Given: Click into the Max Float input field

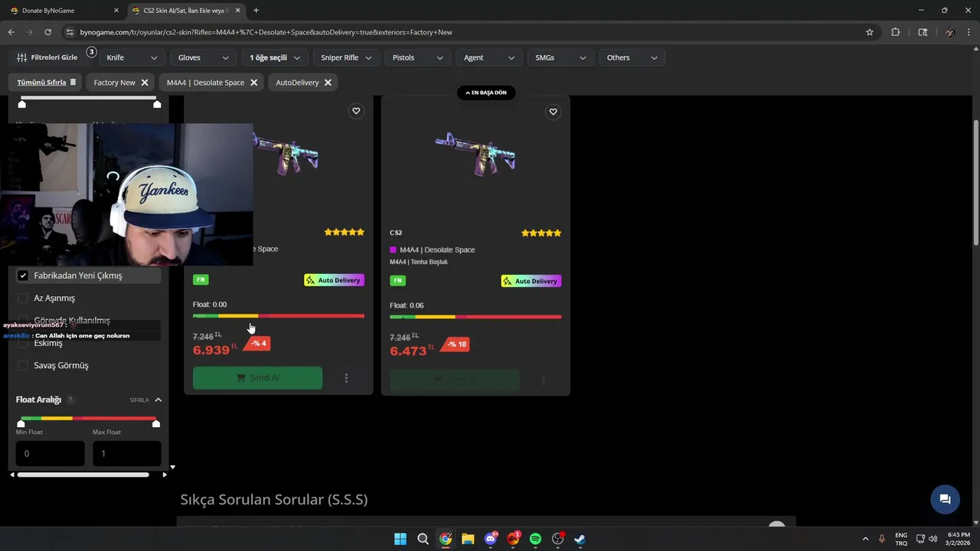Looking at the screenshot, I should coord(126,453).
